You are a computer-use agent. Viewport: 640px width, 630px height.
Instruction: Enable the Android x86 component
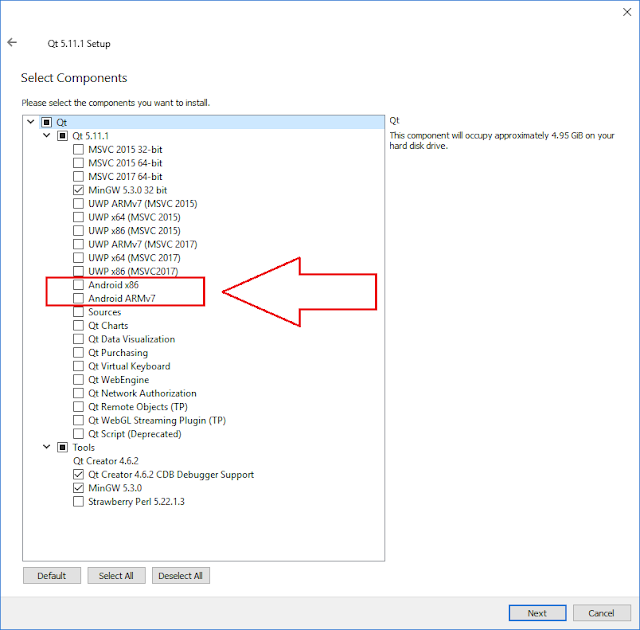78,284
